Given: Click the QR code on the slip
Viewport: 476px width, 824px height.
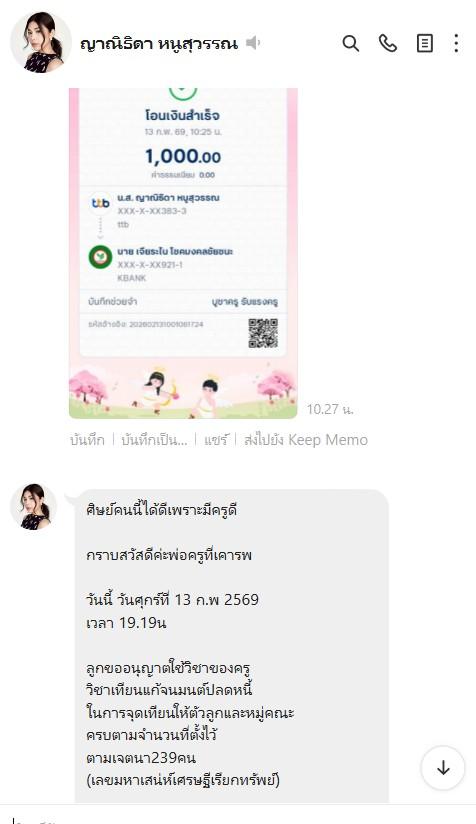Looking at the screenshot, I should coord(263,333).
